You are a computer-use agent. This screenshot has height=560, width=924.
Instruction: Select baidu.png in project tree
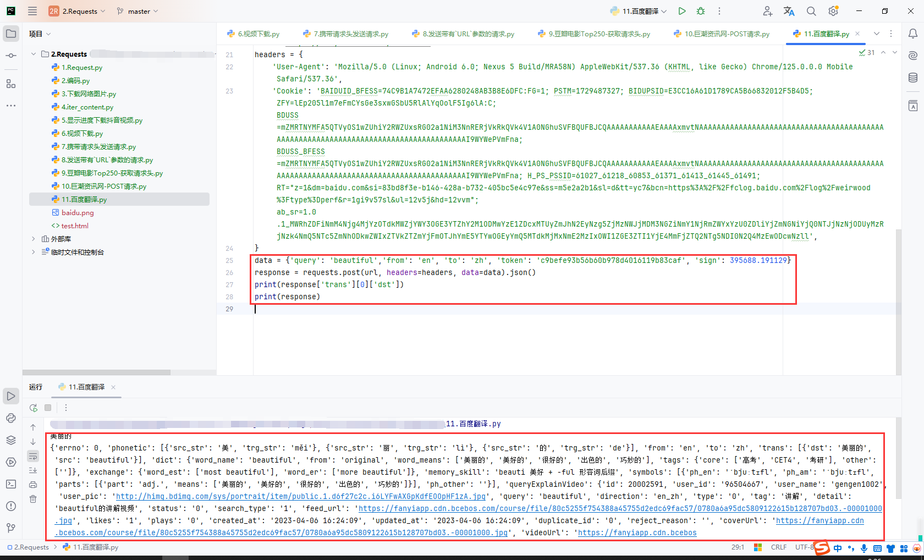coord(78,213)
